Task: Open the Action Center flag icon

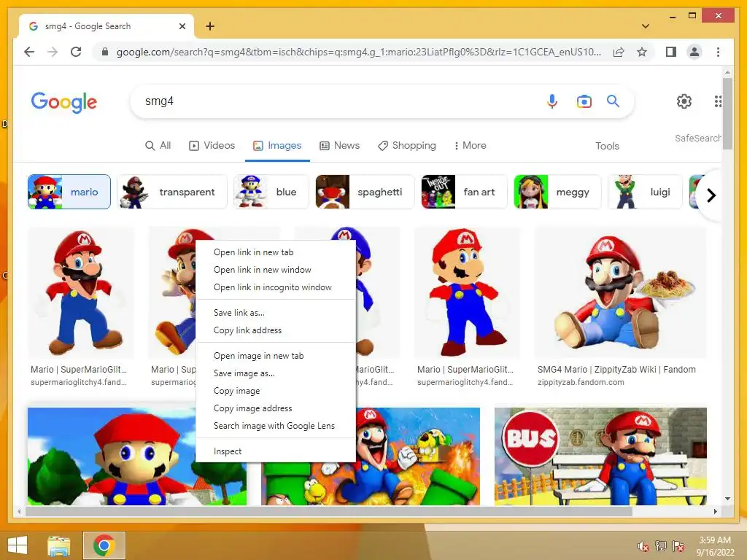Action: (678, 546)
